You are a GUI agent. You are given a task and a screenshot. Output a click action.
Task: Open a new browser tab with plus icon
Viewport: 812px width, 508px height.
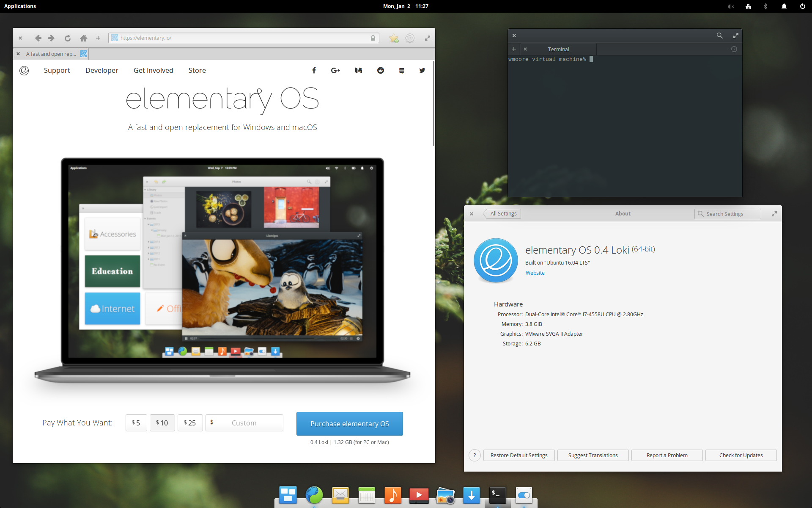(98, 38)
